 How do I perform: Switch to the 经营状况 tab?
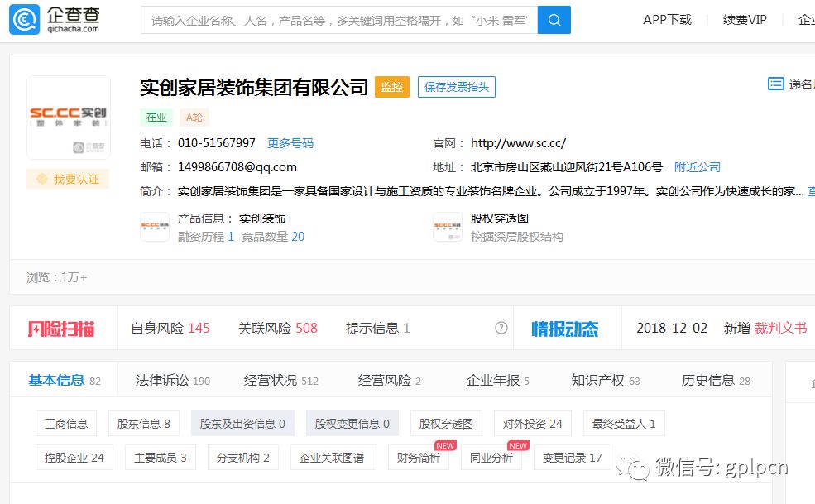click(280, 380)
